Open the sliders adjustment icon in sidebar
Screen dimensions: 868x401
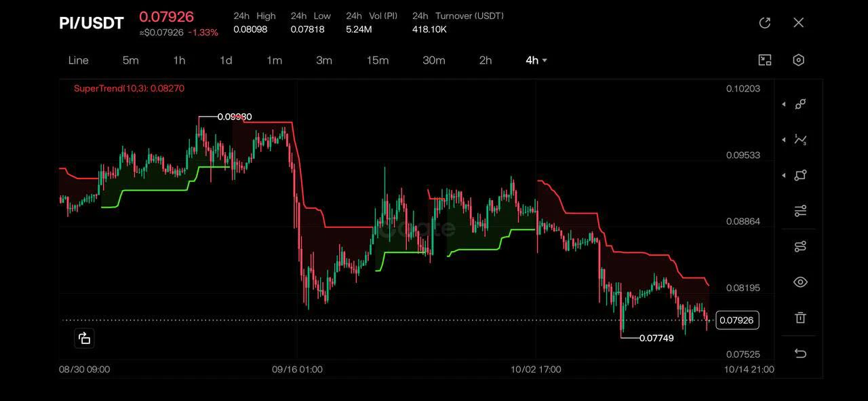[x=801, y=211]
